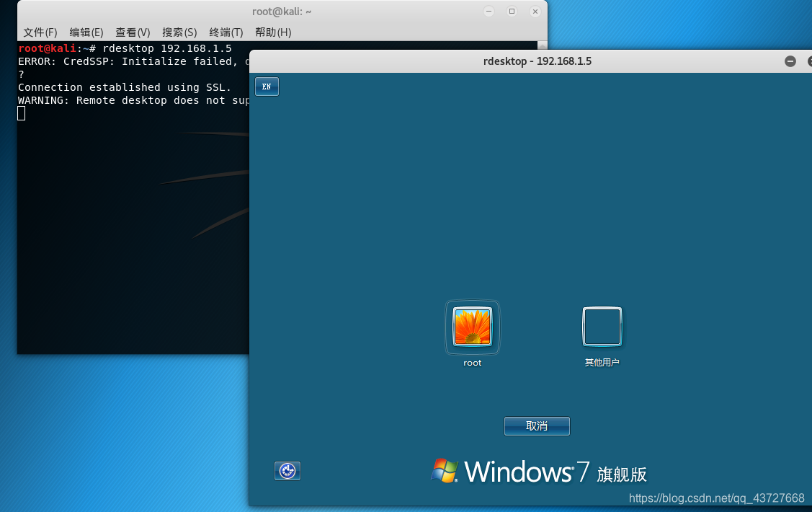This screenshot has width=812, height=512.
Task: Click the 取消 (Cancel) button
Action: click(537, 426)
